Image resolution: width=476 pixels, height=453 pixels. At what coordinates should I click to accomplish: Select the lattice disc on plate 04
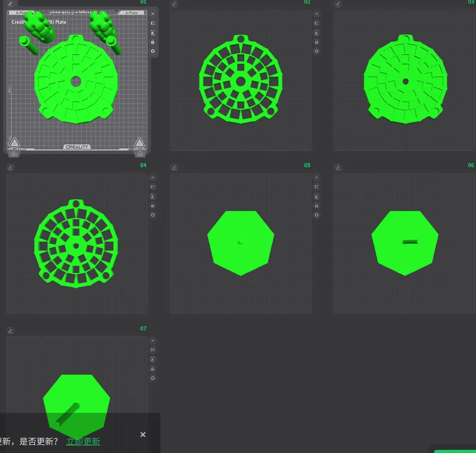76,244
